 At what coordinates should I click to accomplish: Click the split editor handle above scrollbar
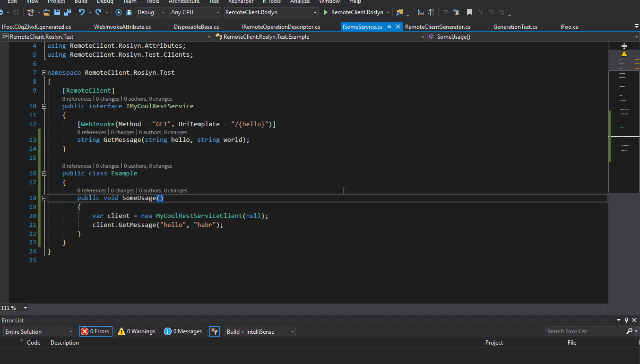coord(624,46)
